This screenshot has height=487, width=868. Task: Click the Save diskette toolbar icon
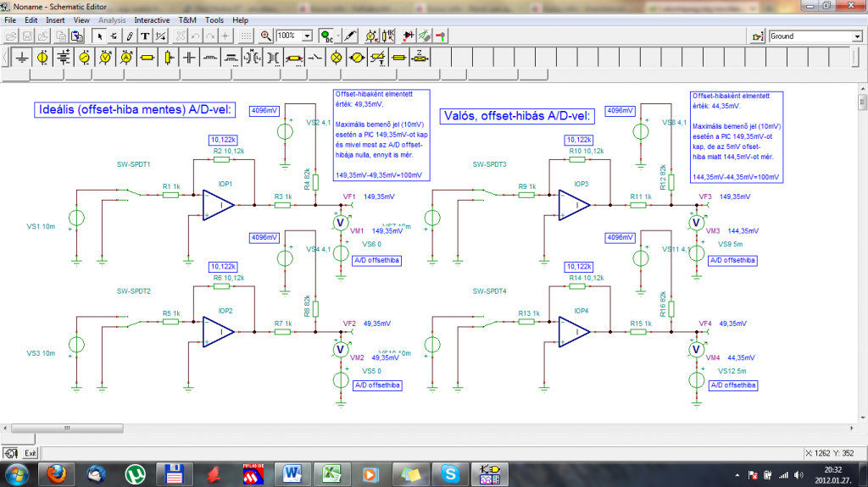(27, 36)
